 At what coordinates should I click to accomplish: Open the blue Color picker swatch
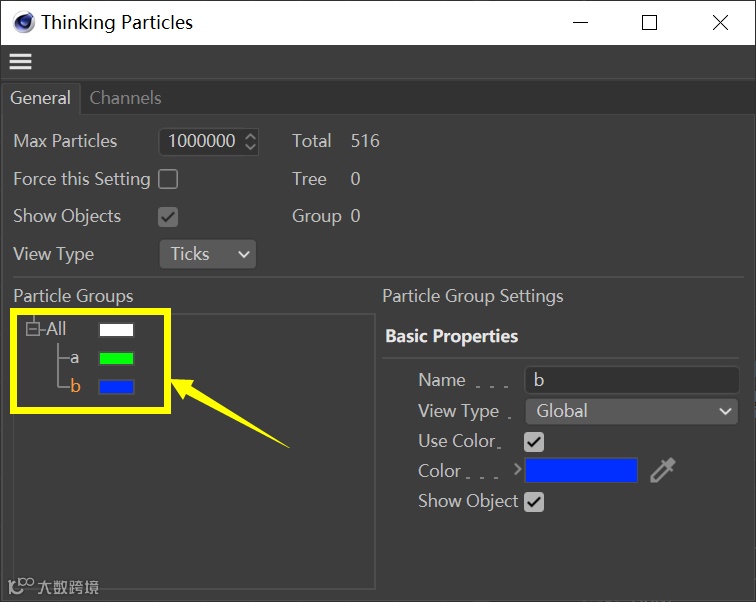tap(581, 470)
